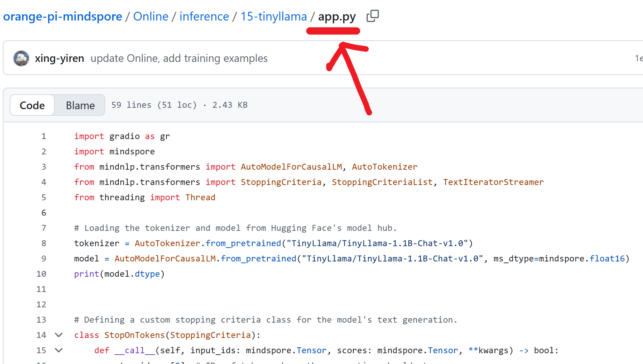
Task: Switch to the Blame view tab
Action: click(x=80, y=105)
